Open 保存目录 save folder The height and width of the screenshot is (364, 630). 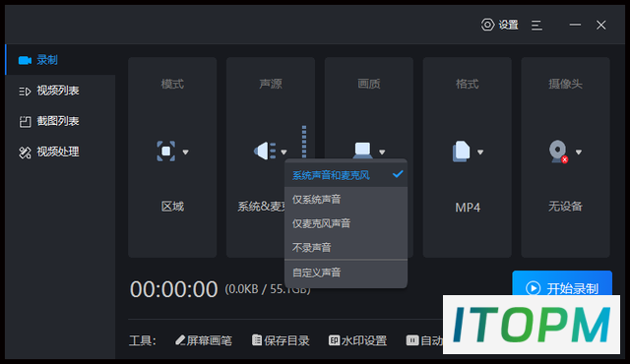(x=281, y=340)
